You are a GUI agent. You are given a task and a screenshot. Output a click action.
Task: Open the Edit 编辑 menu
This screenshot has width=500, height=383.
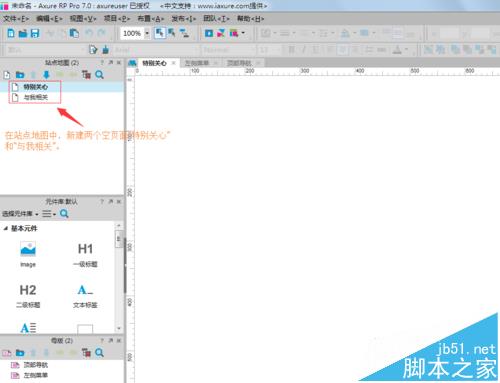point(49,19)
